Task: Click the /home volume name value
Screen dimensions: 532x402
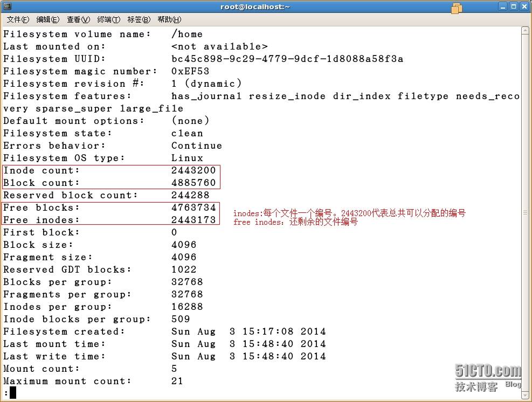Action: click(x=187, y=34)
